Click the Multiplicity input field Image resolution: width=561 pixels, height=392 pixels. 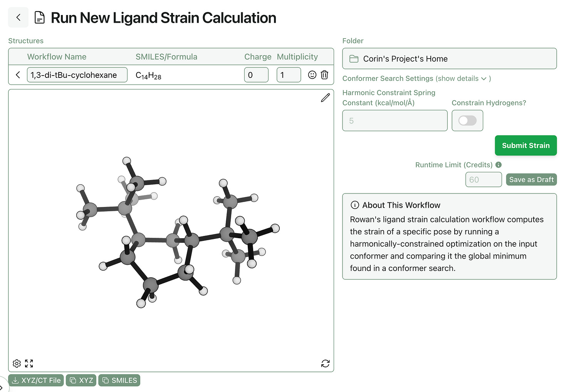[x=289, y=75]
